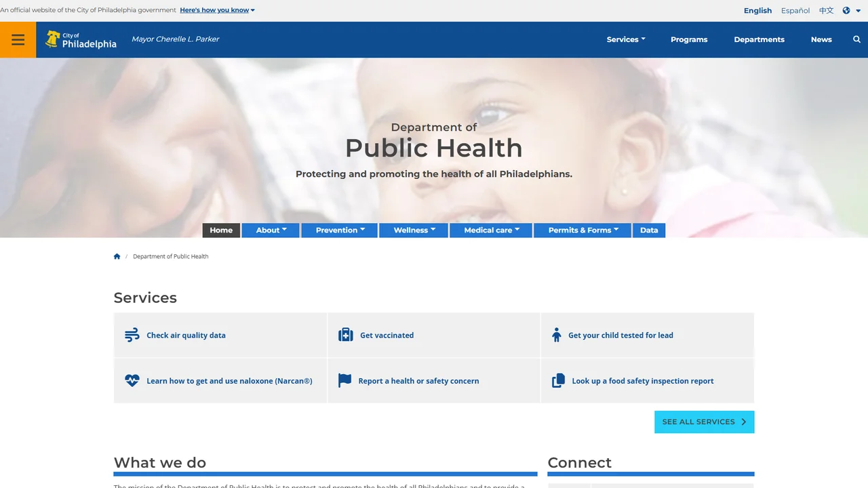
Task: Click the globe language icon
Action: (846, 10)
